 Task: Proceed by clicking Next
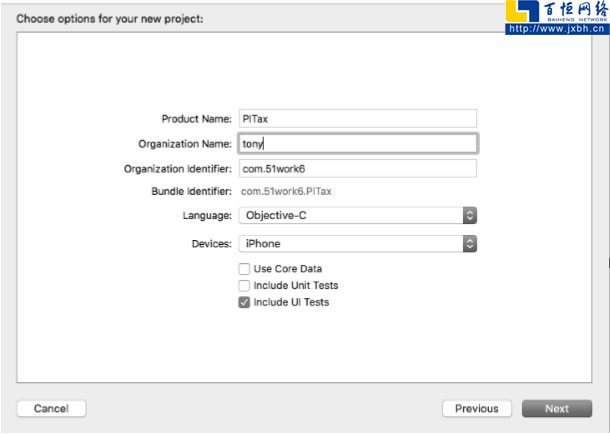(557, 408)
